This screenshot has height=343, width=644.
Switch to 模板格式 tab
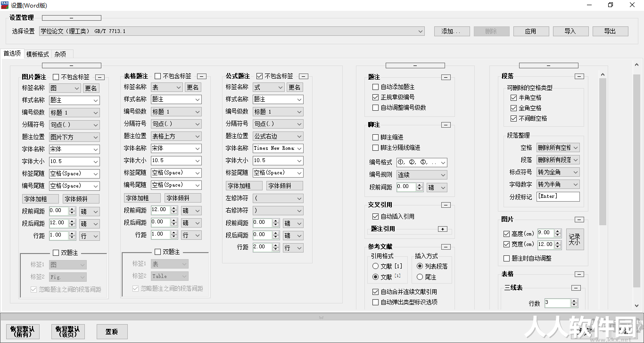pos(37,54)
